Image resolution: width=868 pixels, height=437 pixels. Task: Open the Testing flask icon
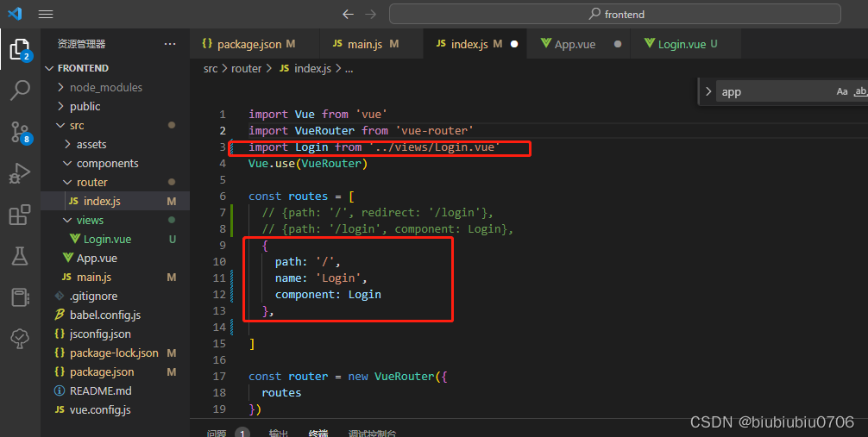pyautogui.click(x=19, y=256)
